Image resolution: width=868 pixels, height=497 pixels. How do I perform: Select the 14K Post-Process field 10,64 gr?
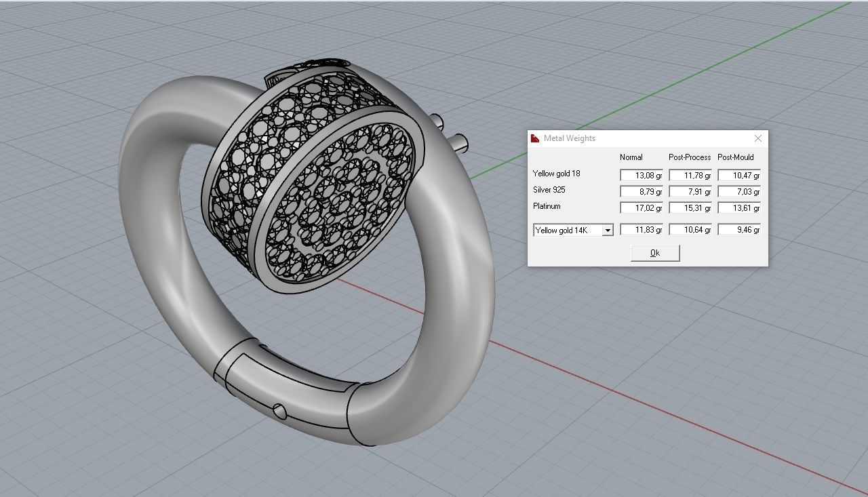(690, 230)
